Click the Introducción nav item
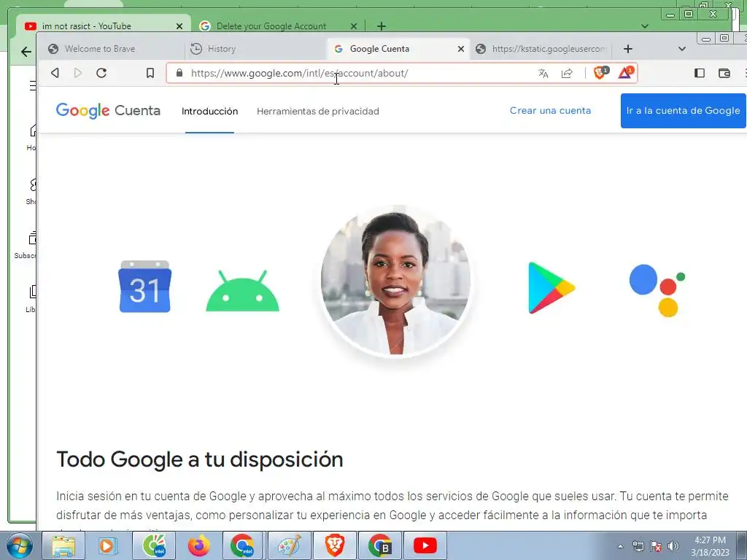Viewport: 747px width, 560px height. [209, 111]
